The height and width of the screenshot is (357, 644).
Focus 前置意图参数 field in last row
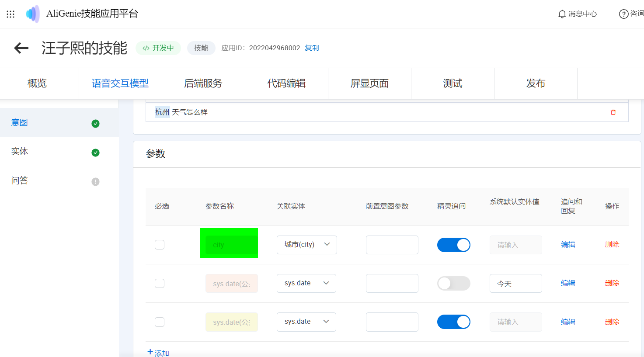coord(392,322)
